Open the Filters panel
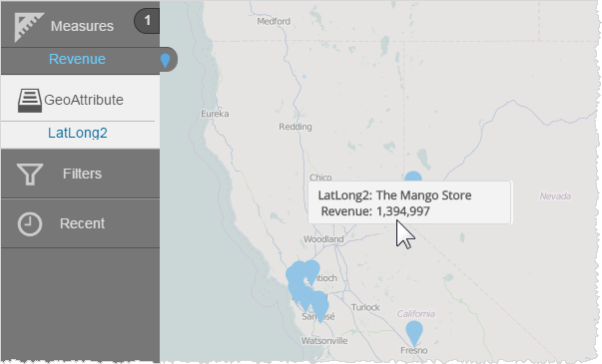This screenshot has height=364, width=602. click(80, 174)
